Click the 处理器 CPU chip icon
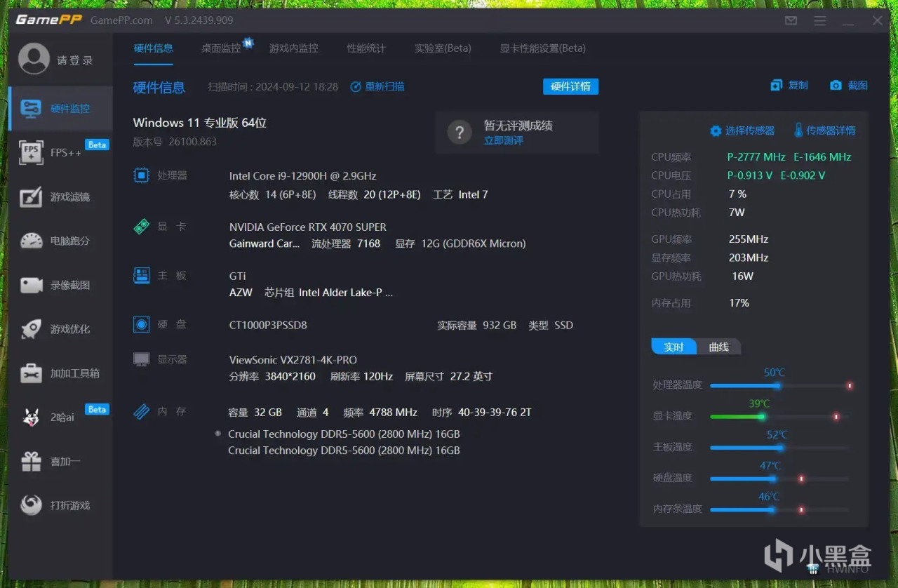 141,175
